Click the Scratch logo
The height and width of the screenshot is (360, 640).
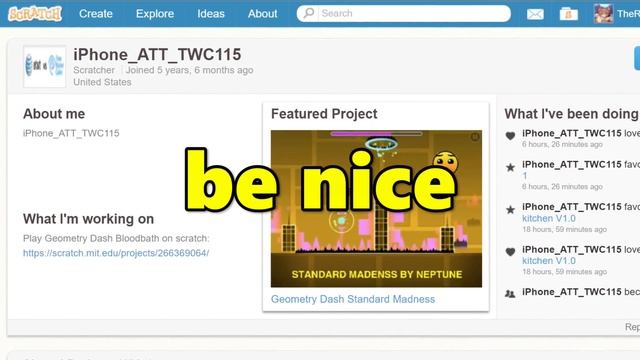35,14
